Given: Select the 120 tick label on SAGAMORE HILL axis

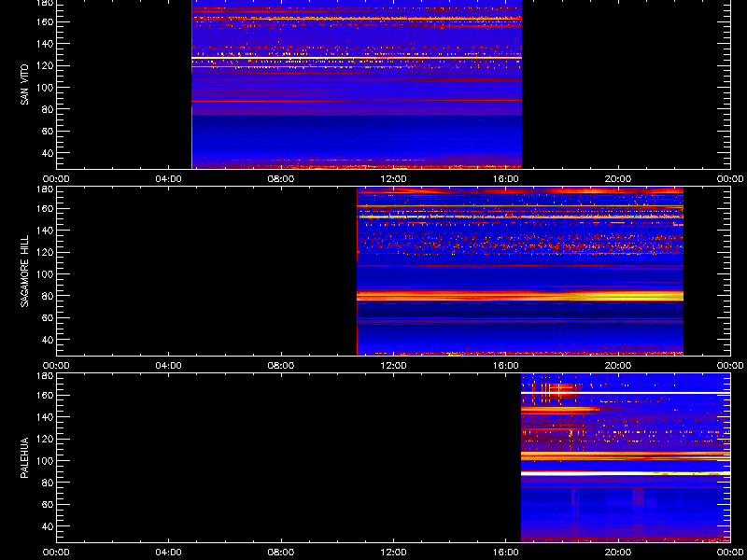Looking at the screenshot, I should 47,252.
